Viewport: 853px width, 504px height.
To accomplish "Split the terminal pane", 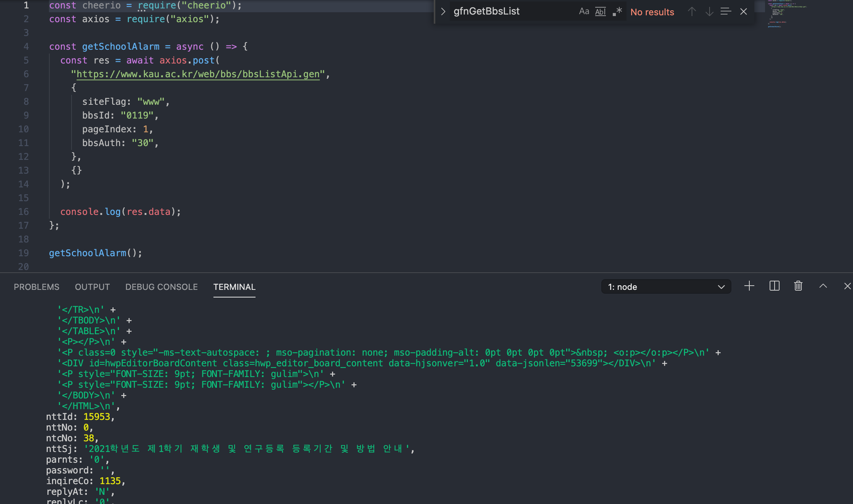I will click(x=774, y=286).
